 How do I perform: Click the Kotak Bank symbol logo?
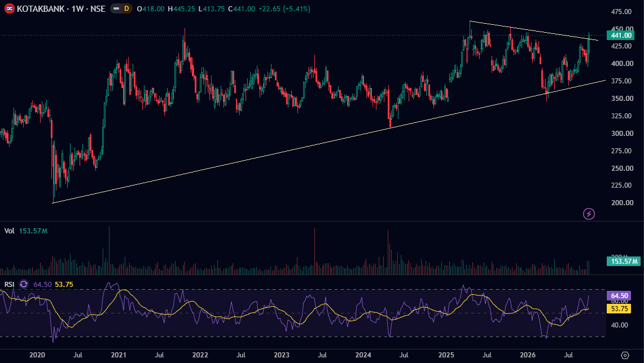pos(10,8)
